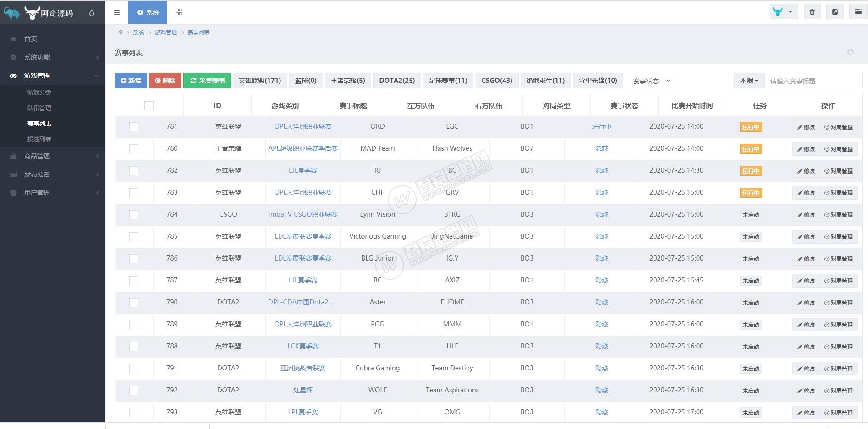This screenshot has width=868, height=429.
Task: Check the checkbox for row ID 781
Action: 134,127
